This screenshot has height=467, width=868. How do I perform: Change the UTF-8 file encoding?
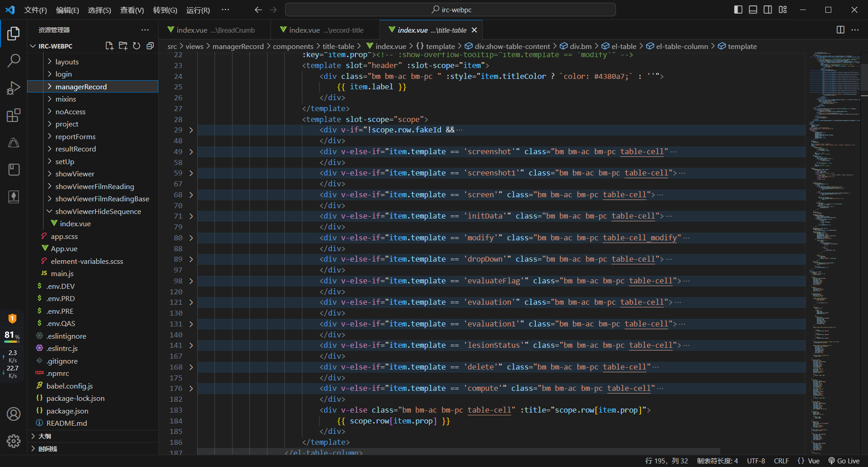(x=756, y=461)
